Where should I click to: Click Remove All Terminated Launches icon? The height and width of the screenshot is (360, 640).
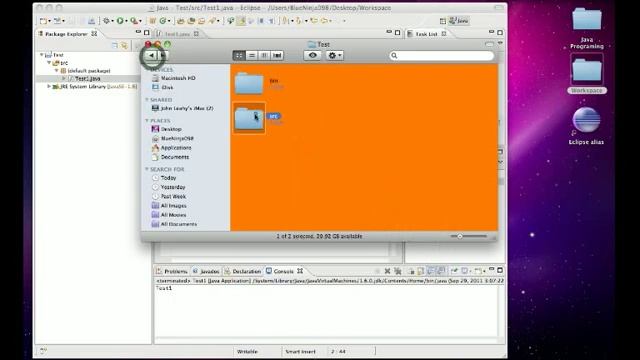click(x=398, y=271)
